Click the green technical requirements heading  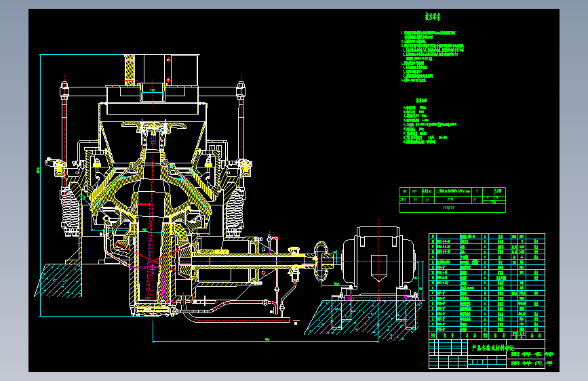click(433, 16)
